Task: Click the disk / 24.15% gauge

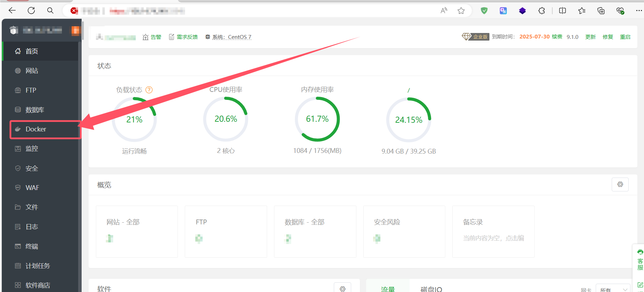Action: point(408,120)
